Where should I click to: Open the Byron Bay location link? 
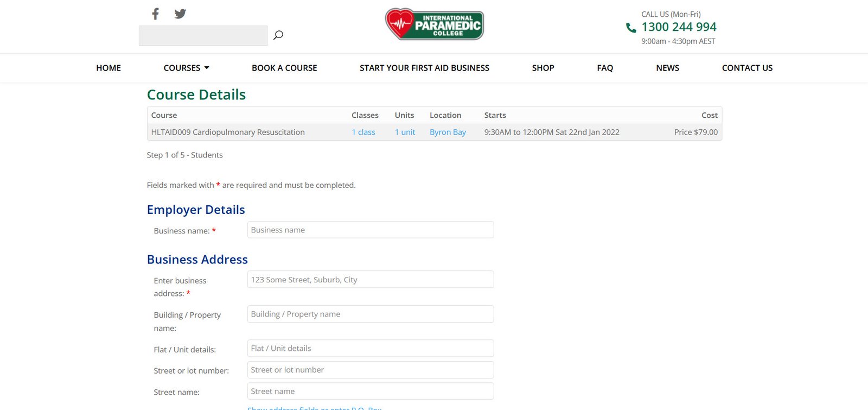click(448, 132)
